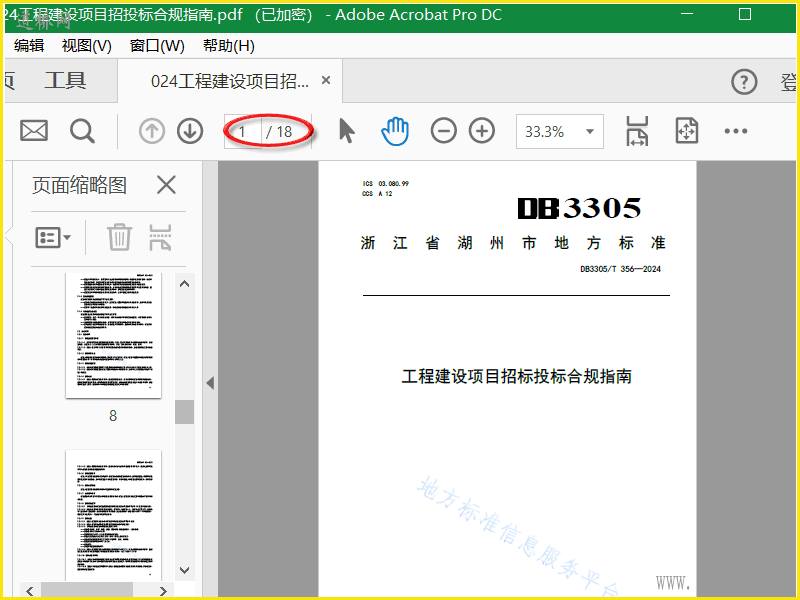Click the 浙江省湖州市地方标准 heading
This screenshot has width=800, height=600.
coord(513,243)
